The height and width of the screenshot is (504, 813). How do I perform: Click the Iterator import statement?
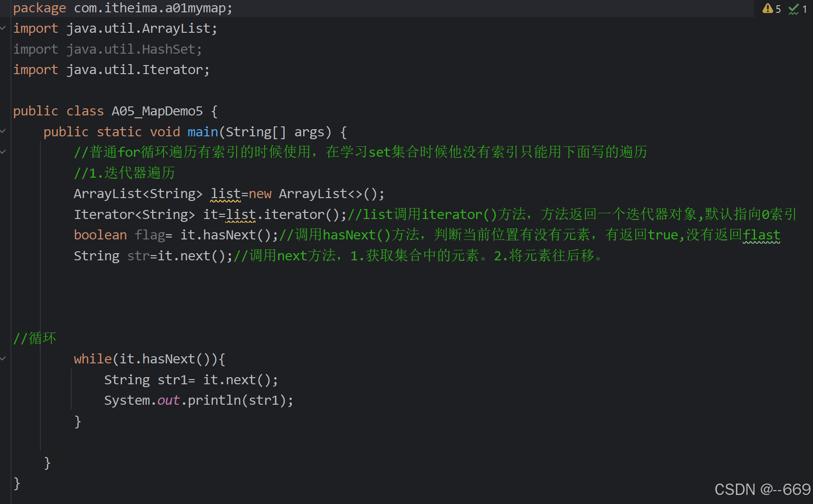click(111, 69)
